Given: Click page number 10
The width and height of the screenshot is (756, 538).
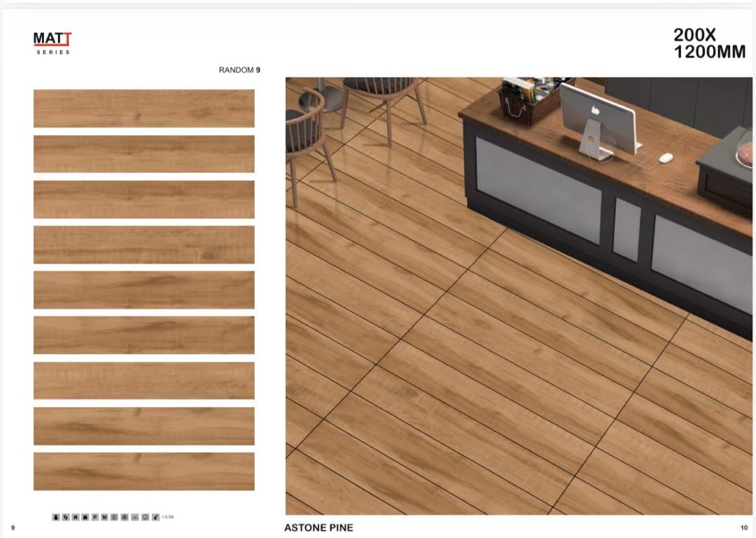Looking at the screenshot, I should (743, 528).
